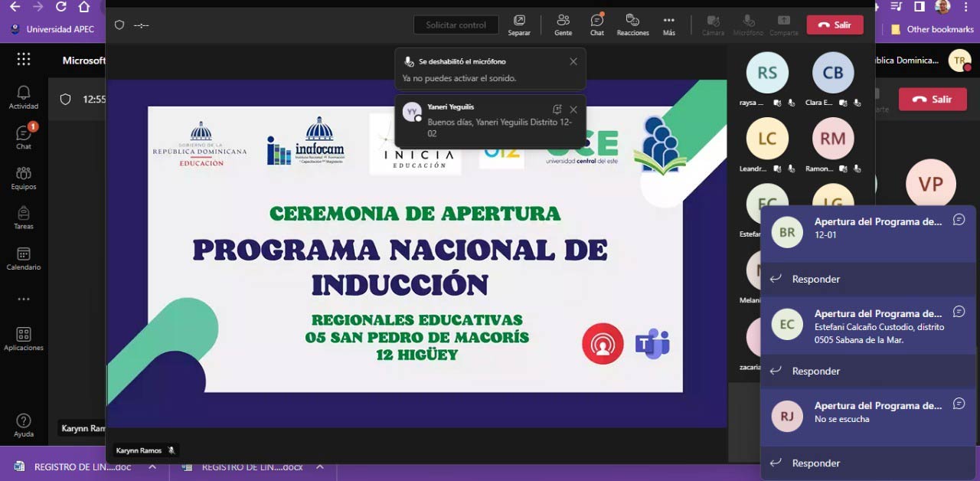Open Calendario in the Teams sidebar
The image size is (980, 481).
(x=23, y=260)
